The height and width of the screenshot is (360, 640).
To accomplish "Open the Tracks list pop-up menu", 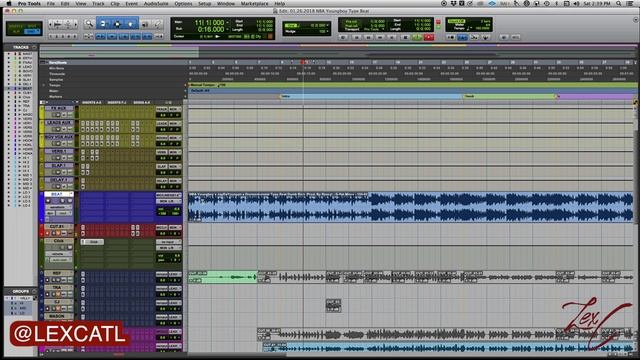I will (34, 47).
